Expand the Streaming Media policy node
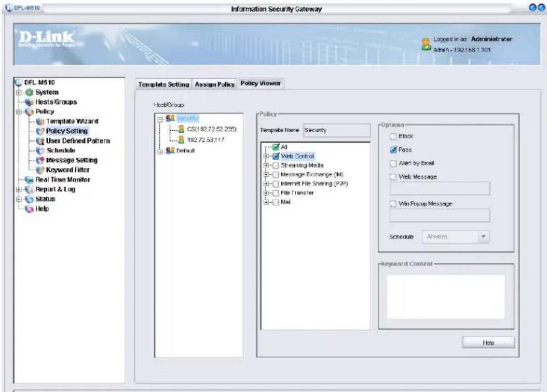This screenshot has width=547, height=392. [x=266, y=165]
